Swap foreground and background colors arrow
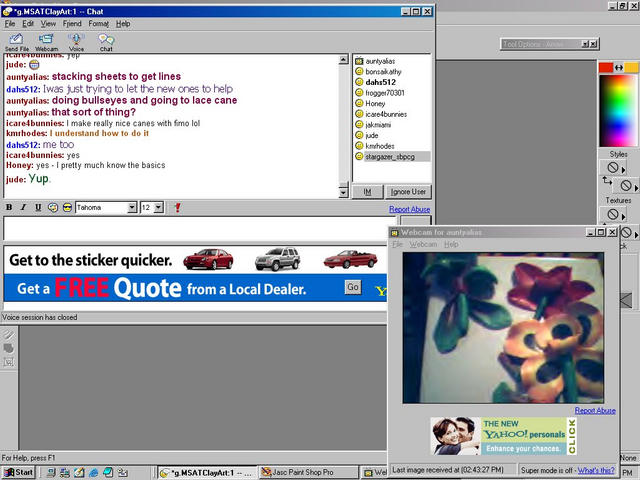This screenshot has height=480, width=640. [x=619, y=68]
